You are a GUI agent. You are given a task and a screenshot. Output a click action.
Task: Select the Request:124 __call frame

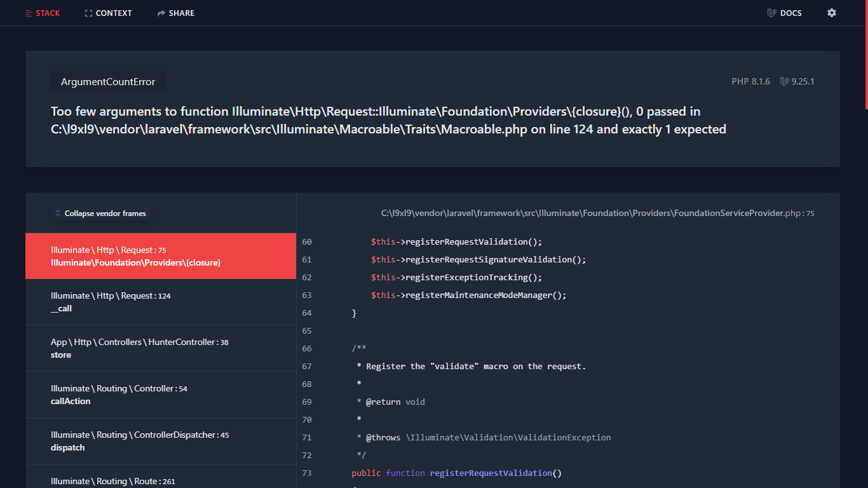[x=161, y=302]
